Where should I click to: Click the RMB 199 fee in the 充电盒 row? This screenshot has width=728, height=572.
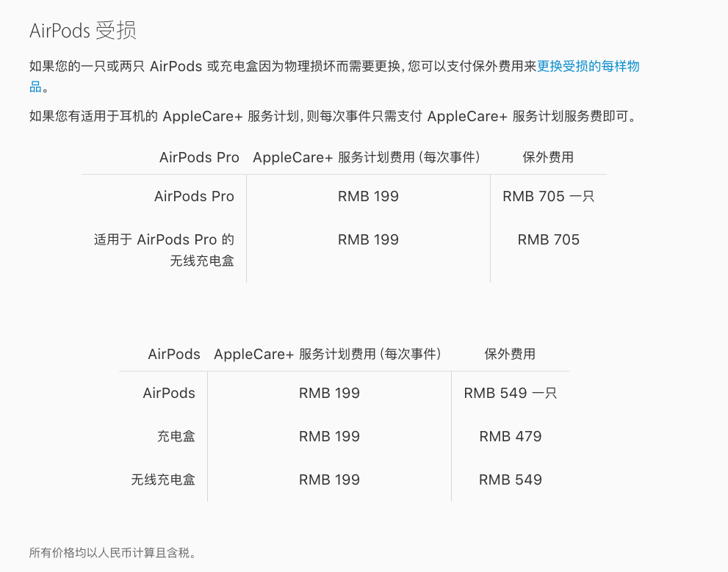pos(329,436)
